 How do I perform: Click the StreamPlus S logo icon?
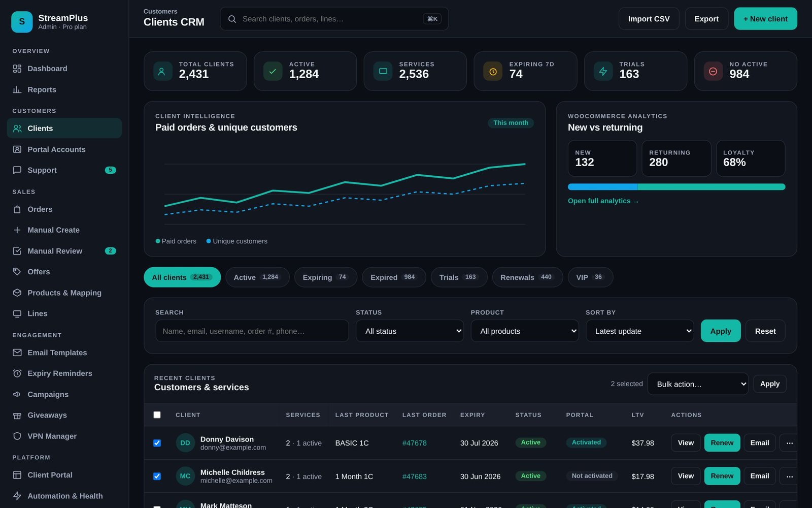click(22, 22)
